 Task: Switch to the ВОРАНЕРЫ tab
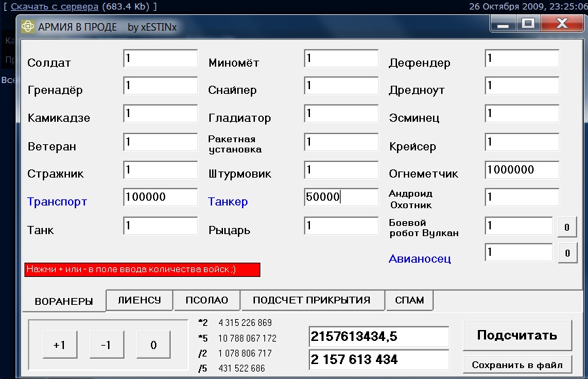[x=64, y=301]
